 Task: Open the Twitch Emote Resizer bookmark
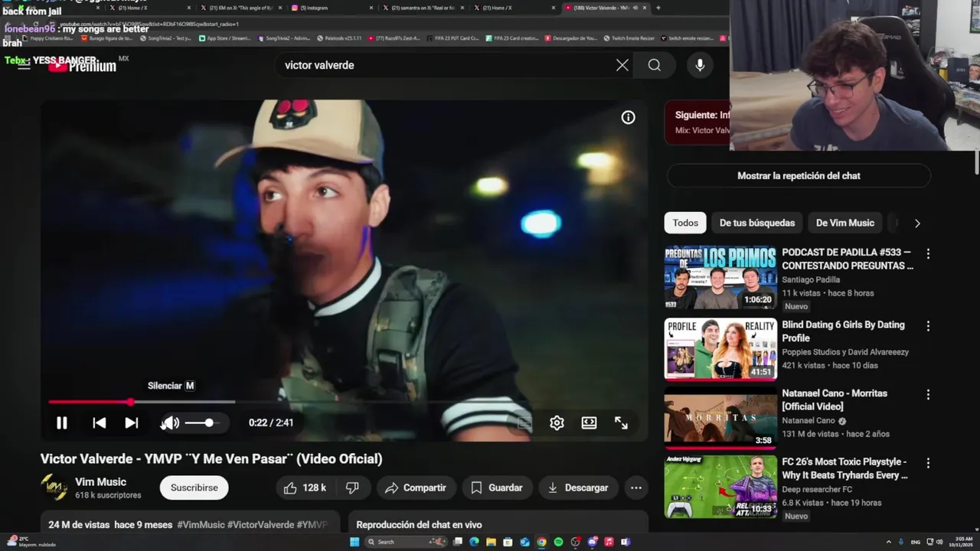tap(629, 37)
